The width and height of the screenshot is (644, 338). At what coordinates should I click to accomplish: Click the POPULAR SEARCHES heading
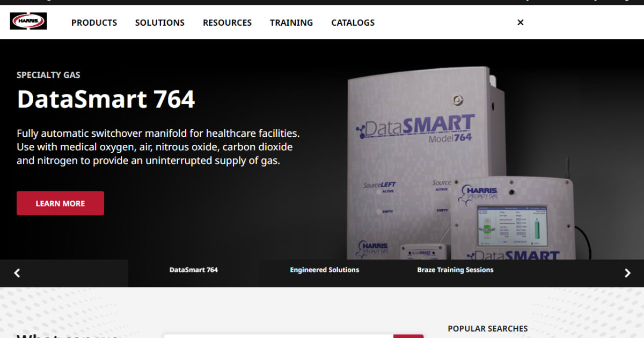(x=488, y=328)
